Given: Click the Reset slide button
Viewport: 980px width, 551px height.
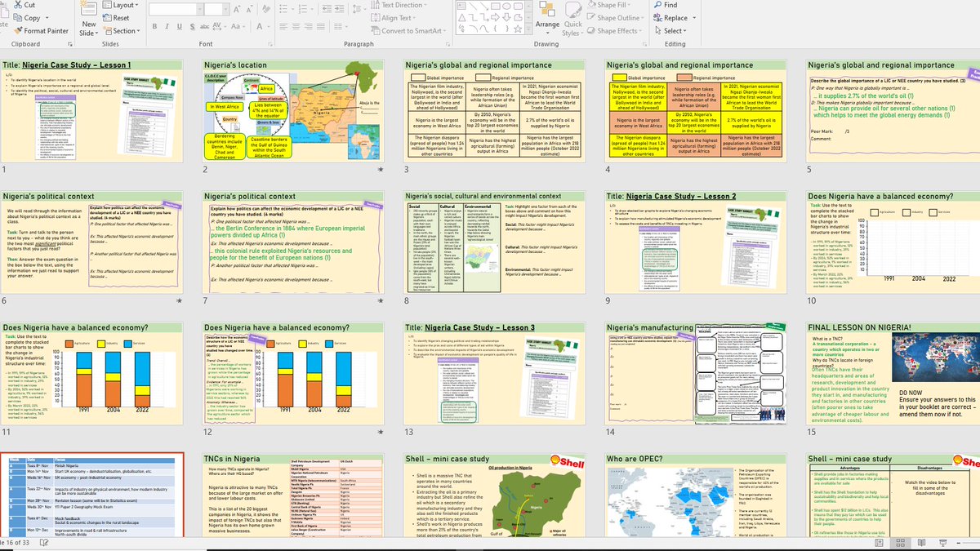Looking at the screenshot, I should point(116,18).
